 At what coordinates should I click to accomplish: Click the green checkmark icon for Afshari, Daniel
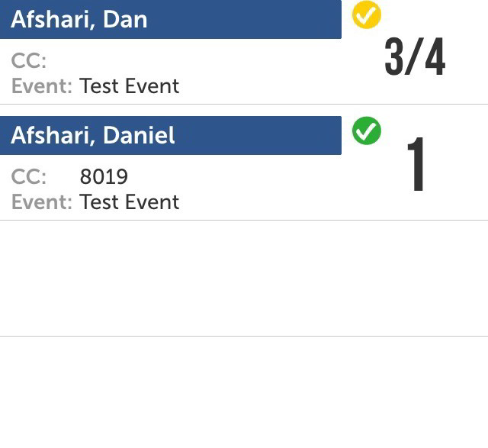click(x=366, y=131)
